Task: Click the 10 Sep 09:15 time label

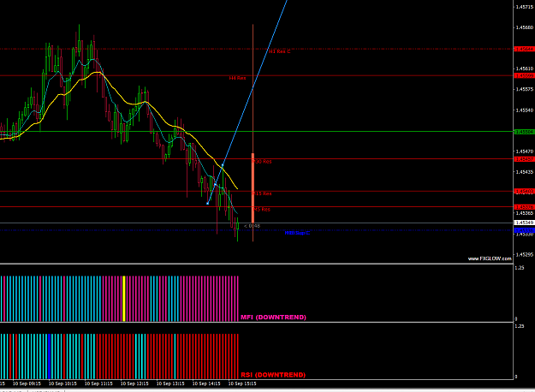Action: [27, 383]
